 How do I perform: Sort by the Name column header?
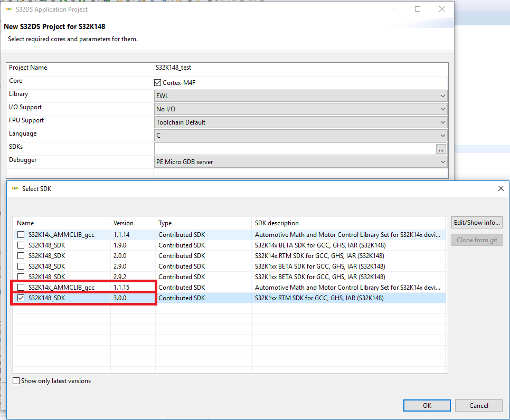click(62, 223)
